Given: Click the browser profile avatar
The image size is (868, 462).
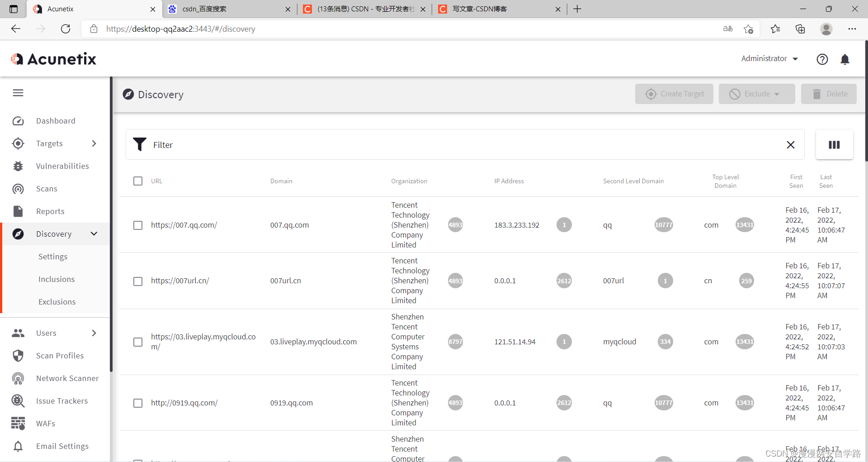Looking at the screenshot, I should click(826, 29).
